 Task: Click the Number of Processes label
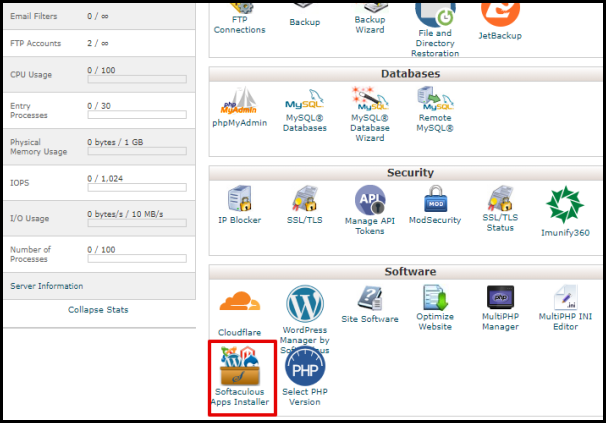click(x=31, y=254)
